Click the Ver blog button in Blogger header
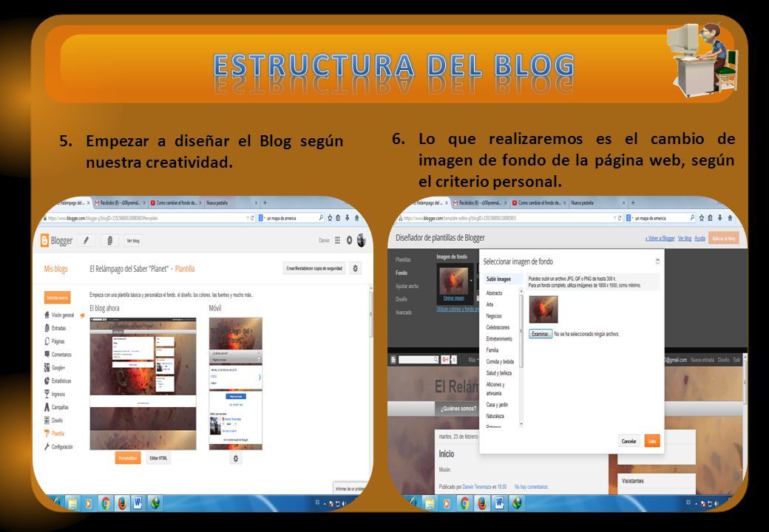This screenshot has height=532, width=769. 133,241
